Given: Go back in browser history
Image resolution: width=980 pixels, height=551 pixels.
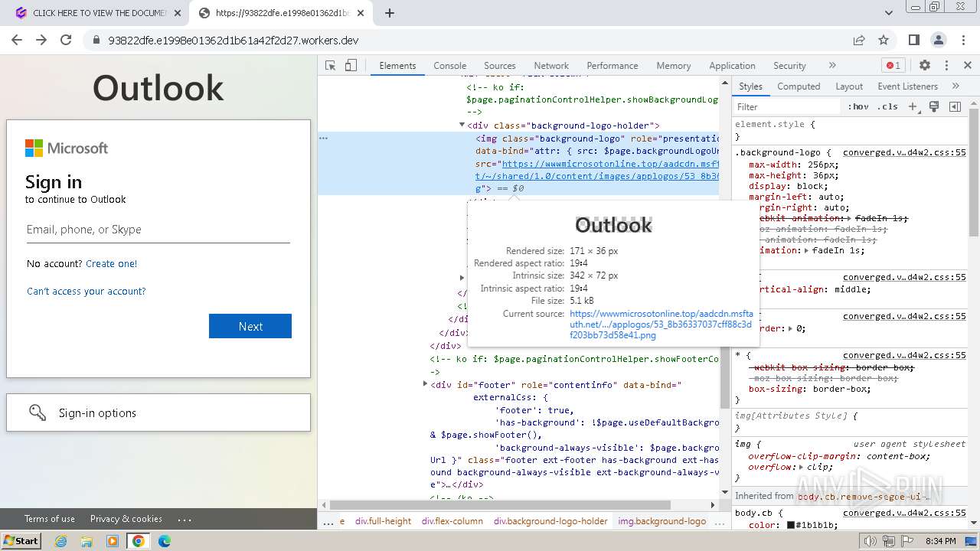Looking at the screenshot, I should coord(17,40).
